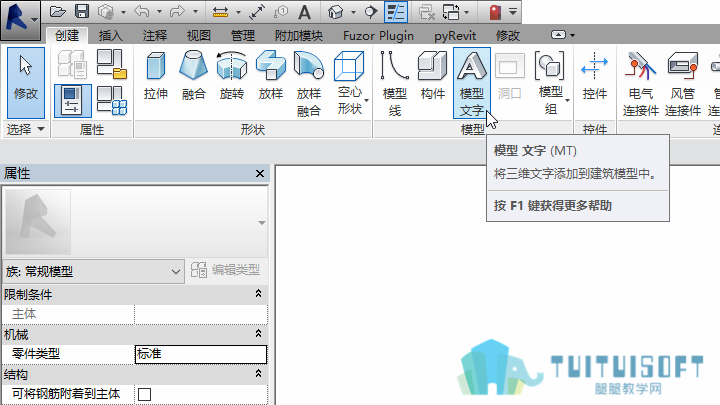Click the Sync with Central icon
This screenshot has width=720, height=405.
coord(106,11)
